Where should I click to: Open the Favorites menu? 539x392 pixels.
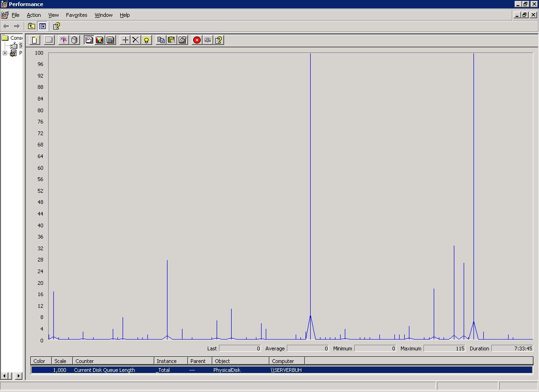point(76,15)
